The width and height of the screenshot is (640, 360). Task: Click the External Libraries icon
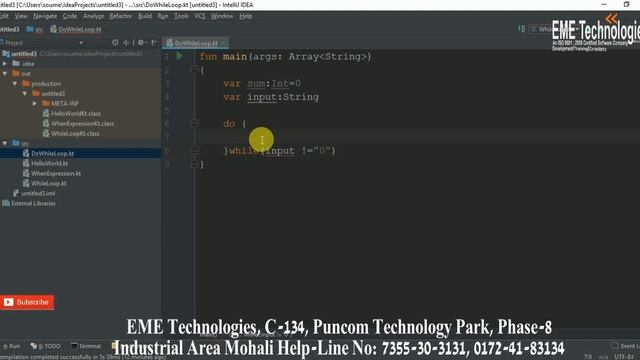pyautogui.click(x=6, y=203)
